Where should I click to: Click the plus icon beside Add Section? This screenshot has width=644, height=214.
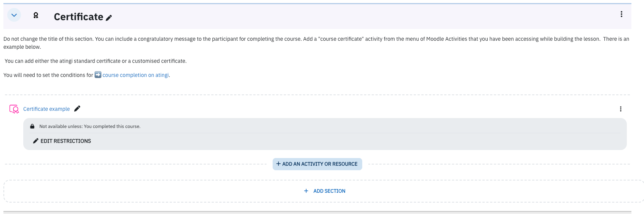pos(306,191)
